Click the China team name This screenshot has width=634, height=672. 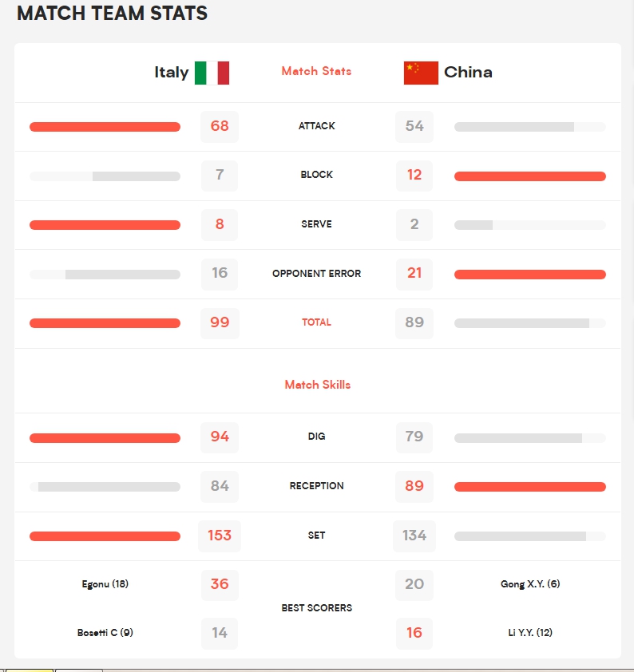point(468,73)
